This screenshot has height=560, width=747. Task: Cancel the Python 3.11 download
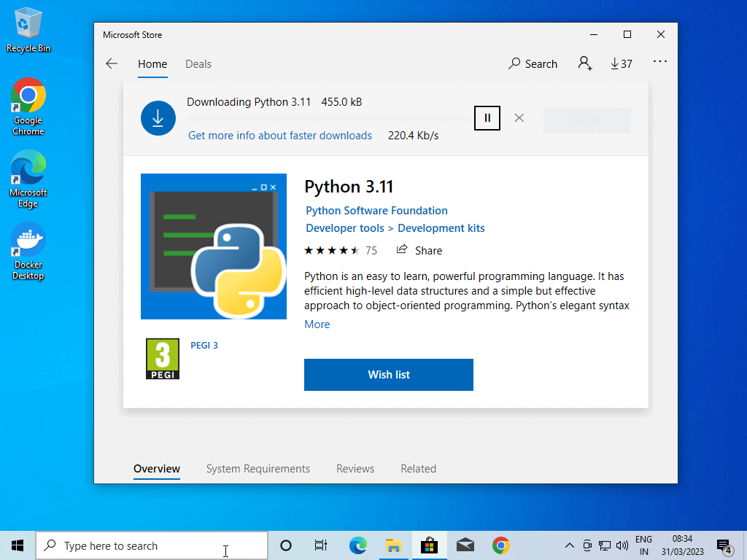click(519, 118)
